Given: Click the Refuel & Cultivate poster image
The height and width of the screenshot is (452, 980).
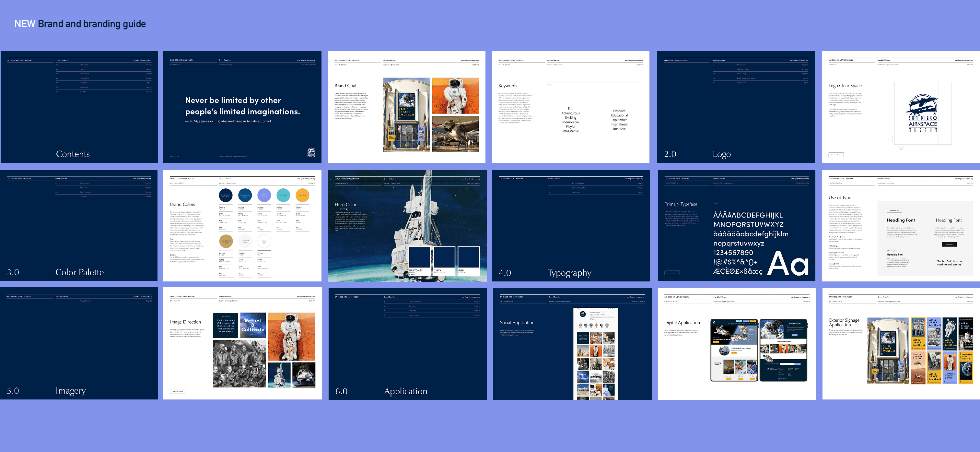Looking at the screenshot, I should click(252, 325).
